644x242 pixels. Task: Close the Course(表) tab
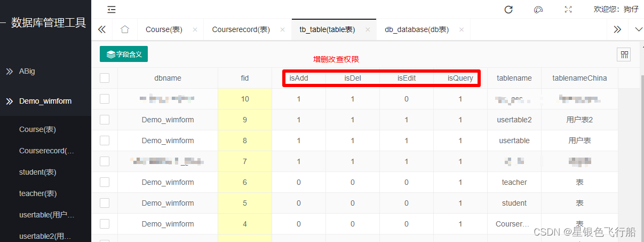coord(195,30)
